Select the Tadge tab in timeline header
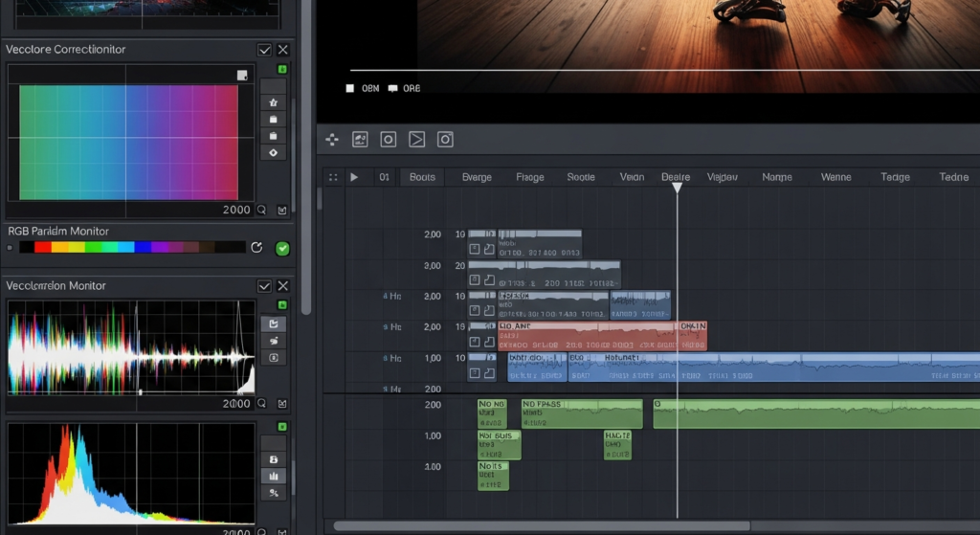 pyautogui.click(x=895, y=177)
